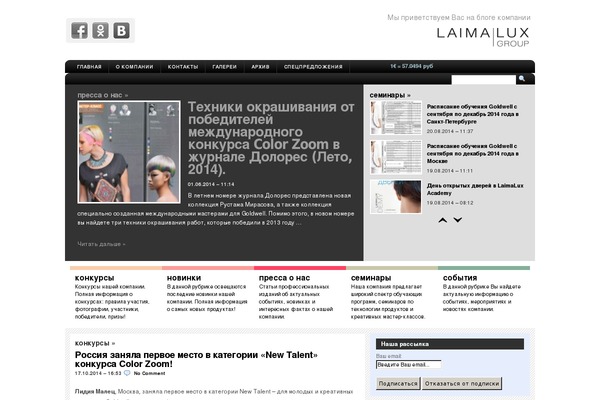Open Goldwell schedule Москве link

click(473, 153)
